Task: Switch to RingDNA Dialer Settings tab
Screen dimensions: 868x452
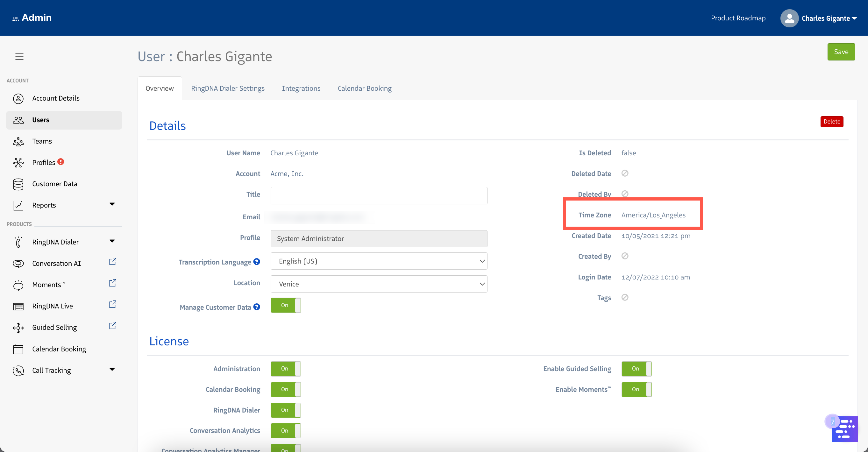Action: point(228,88)
